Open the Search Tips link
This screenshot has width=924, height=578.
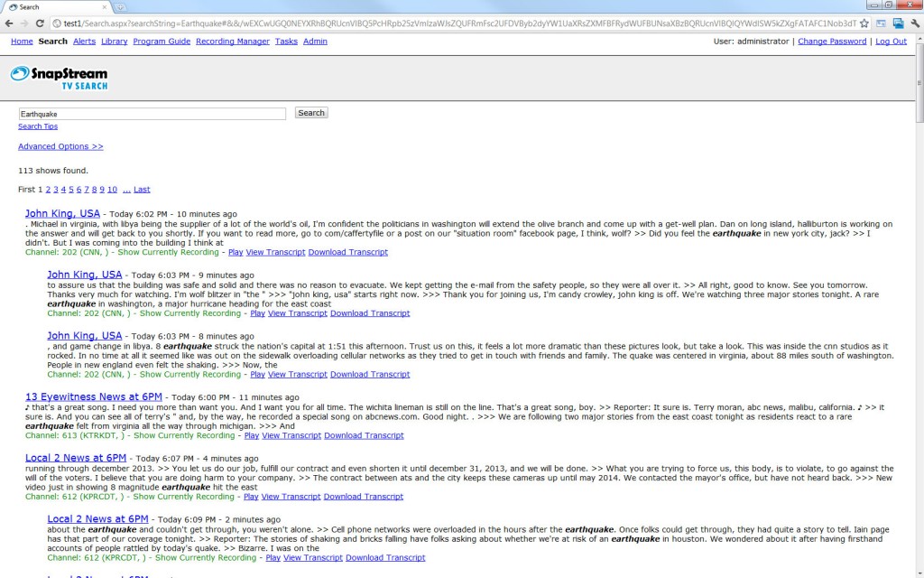click(x=38, y=126)
